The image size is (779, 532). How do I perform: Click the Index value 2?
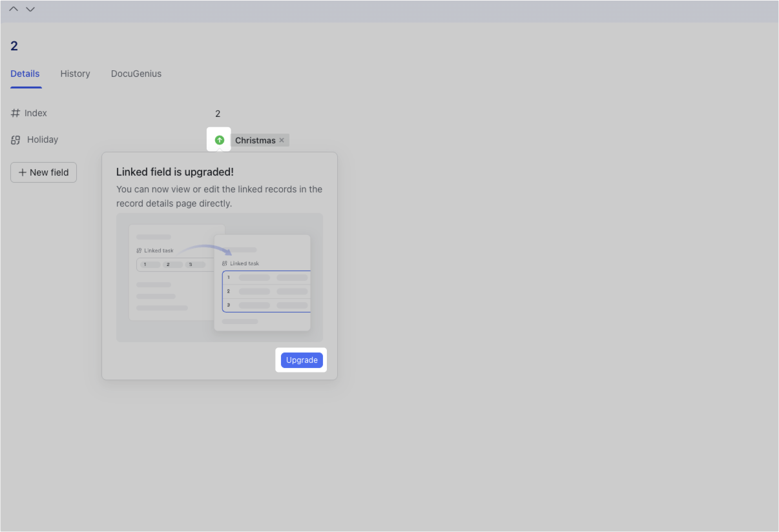pos(218,114)
